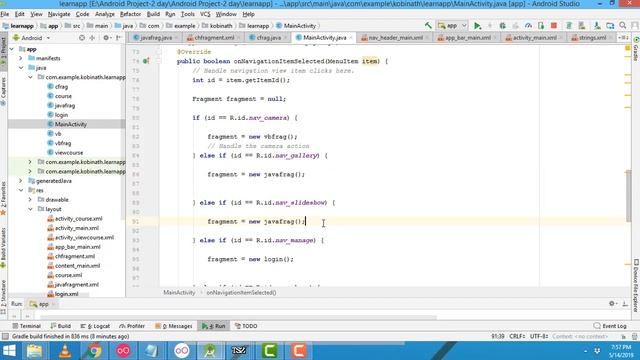The width and height of the screenshot is (640, 360).
Task: Toggle the Project tool window side tab
Action: (3, 52)
